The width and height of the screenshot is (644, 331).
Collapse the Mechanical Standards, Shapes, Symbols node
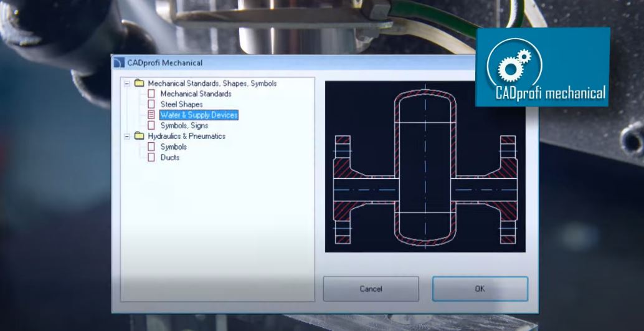coord(127,84)
